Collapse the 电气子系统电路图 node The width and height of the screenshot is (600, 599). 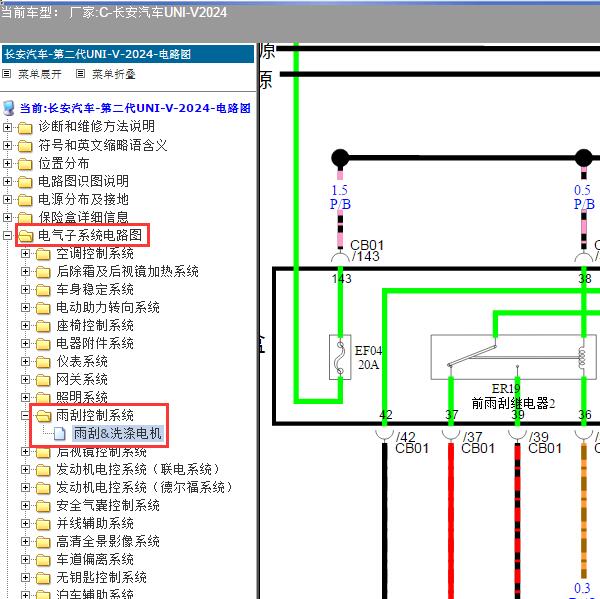pos(7,235)
